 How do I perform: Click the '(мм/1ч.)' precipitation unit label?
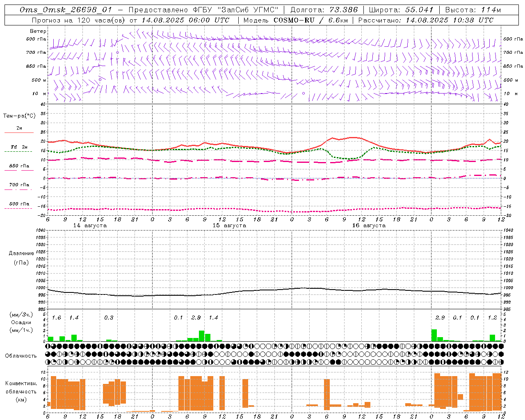point(21,330)
